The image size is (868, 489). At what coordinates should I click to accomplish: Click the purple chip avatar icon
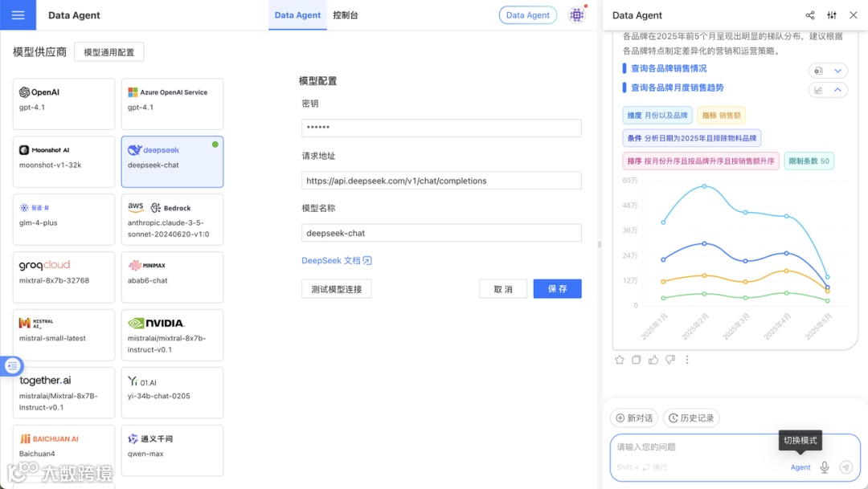577,15
